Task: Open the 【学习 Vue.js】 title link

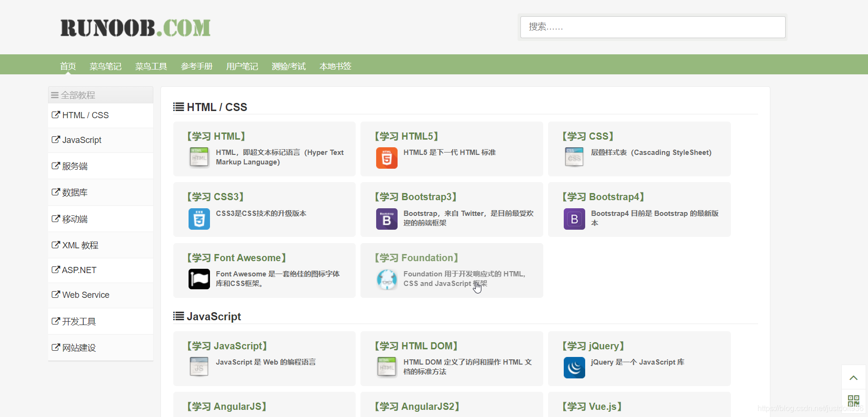Action: pos(592,407)
